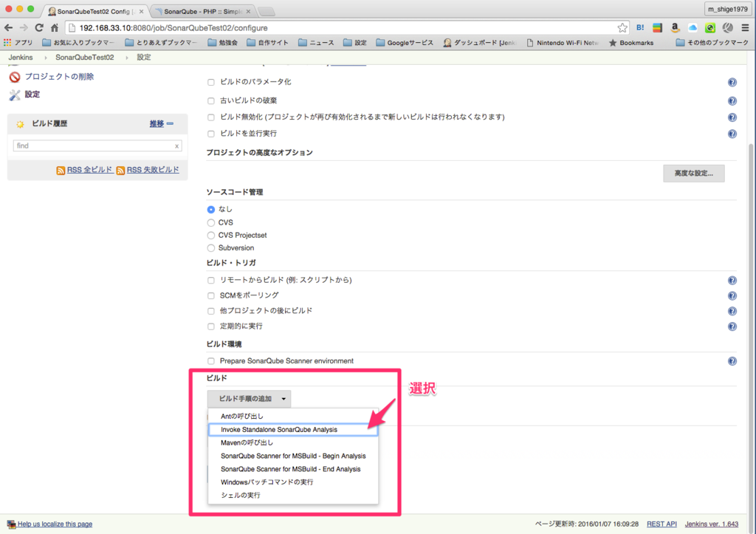Open その他のブックマーク folder
This screenshot has height=534, width=756.
(712, 42)
